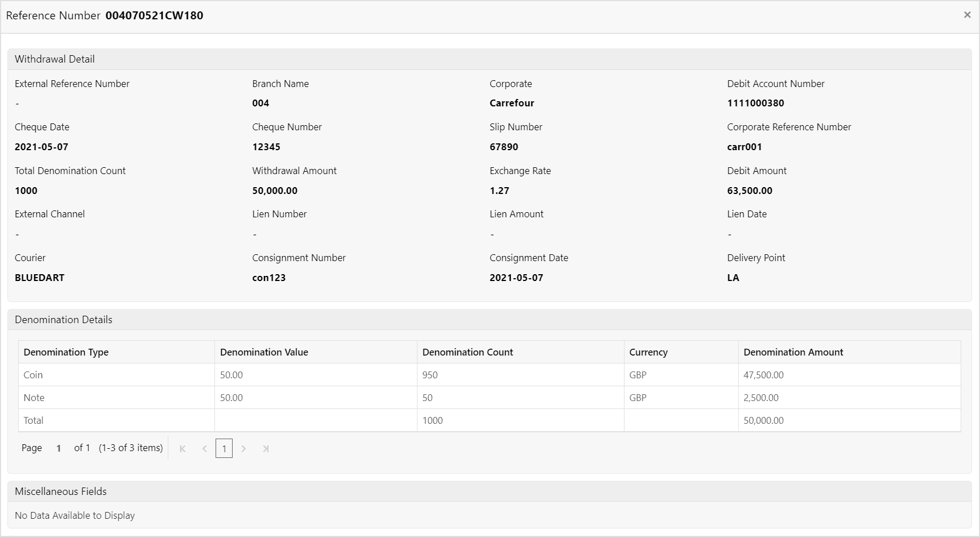Select the Note row in denomination table
This screenshot has width=980, height=537.
point(490,398)
